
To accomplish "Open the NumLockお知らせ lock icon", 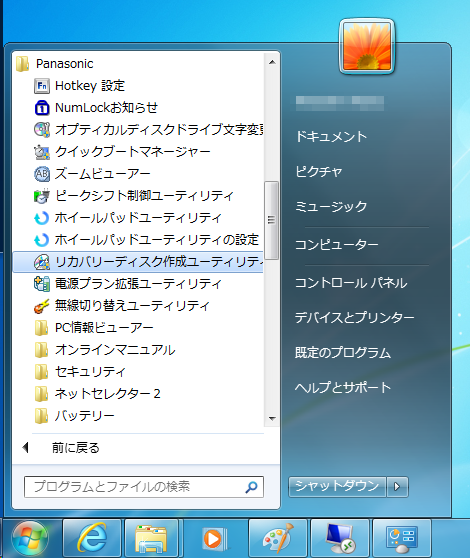I will tap(42, 108).
